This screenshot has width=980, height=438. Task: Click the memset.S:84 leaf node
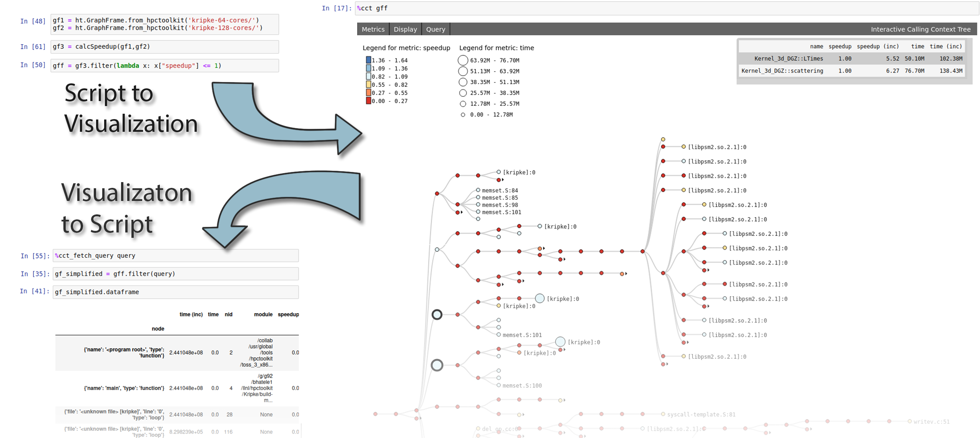478,190
